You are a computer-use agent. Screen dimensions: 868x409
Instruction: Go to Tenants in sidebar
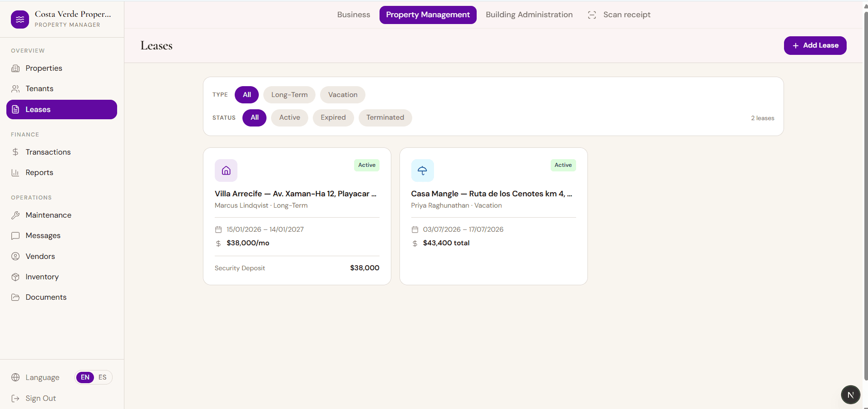[x=62, y=89]
